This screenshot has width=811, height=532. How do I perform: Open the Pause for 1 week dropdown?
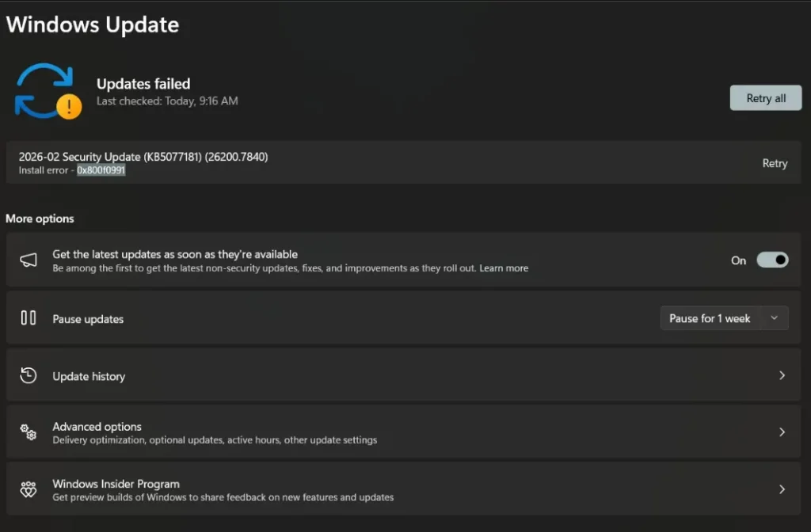(x=775, y=317)
